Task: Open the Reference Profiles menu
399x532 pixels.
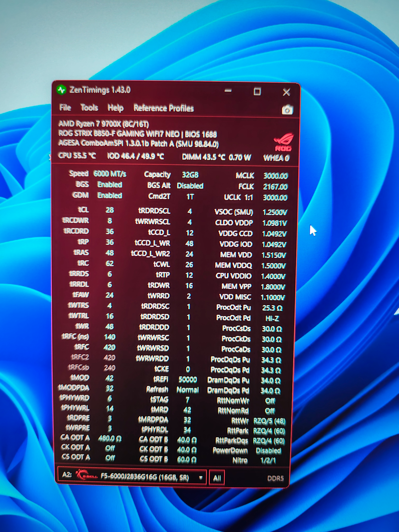Action: click(x=164, y=108)
